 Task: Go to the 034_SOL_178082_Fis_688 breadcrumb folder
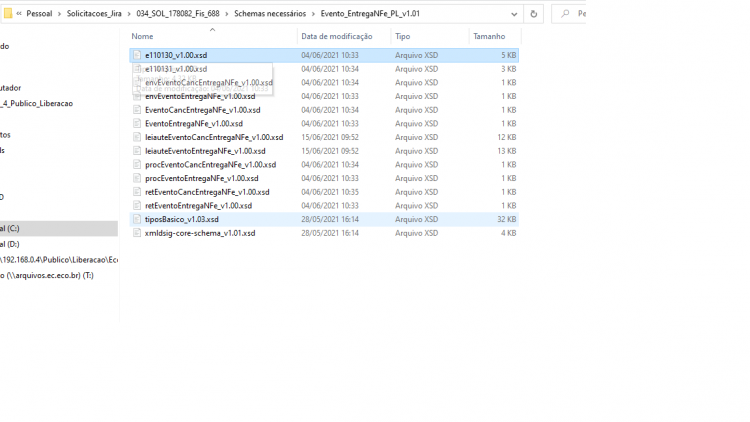point(178,14)
